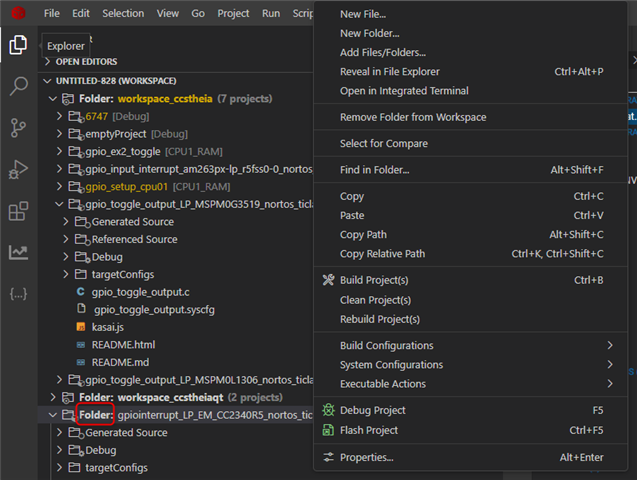Open the gpio_toggle_output.c file
This screenshot has width=637, height=480.
[x=141, y=292]
